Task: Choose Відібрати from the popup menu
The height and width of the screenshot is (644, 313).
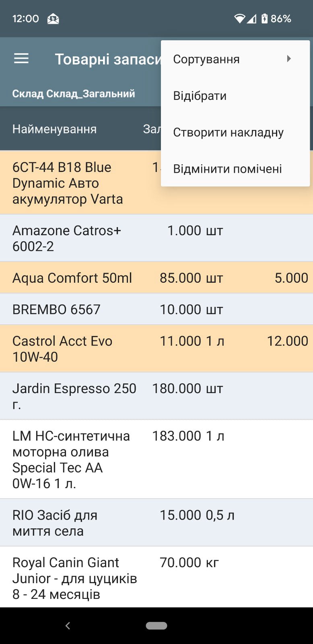Action: 235,96
